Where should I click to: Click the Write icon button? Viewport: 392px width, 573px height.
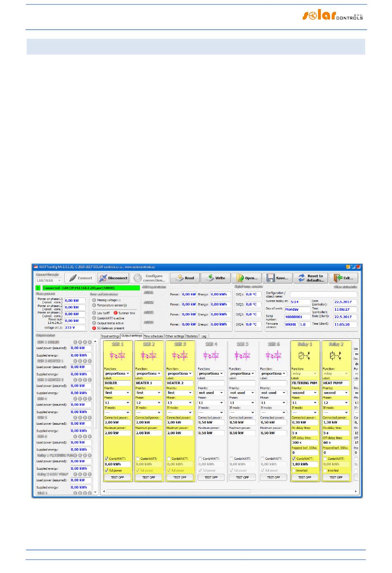point(210,278)
